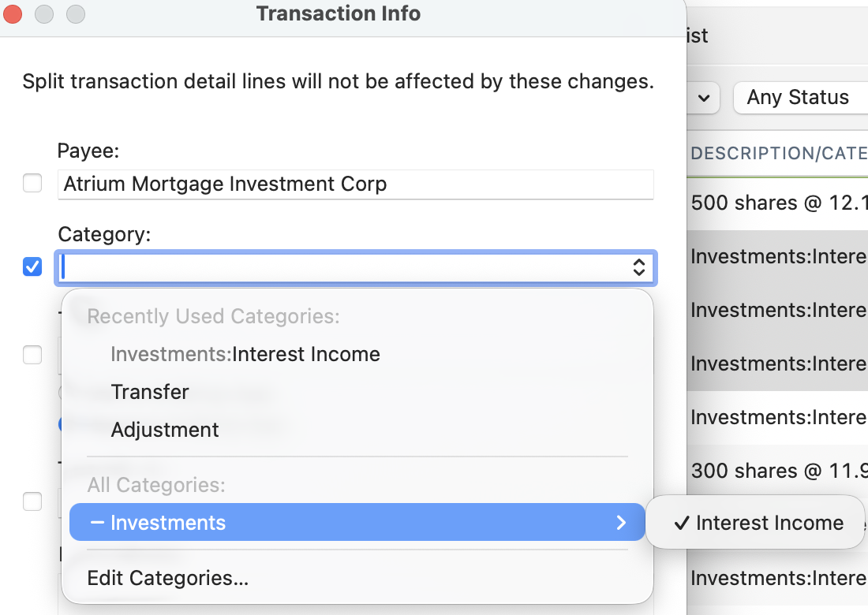The height and width of the screenshot is (615, 868).
Task: Select Transfer from recent categories
Action: click(150, 392)
